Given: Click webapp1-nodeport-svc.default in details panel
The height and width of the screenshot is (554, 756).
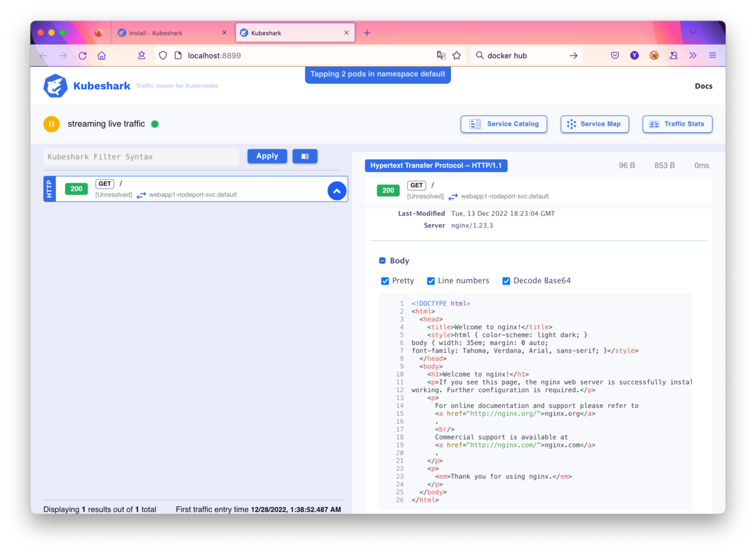Looking at the screenshot, I should pyautogui.click(x=505, y=196).
